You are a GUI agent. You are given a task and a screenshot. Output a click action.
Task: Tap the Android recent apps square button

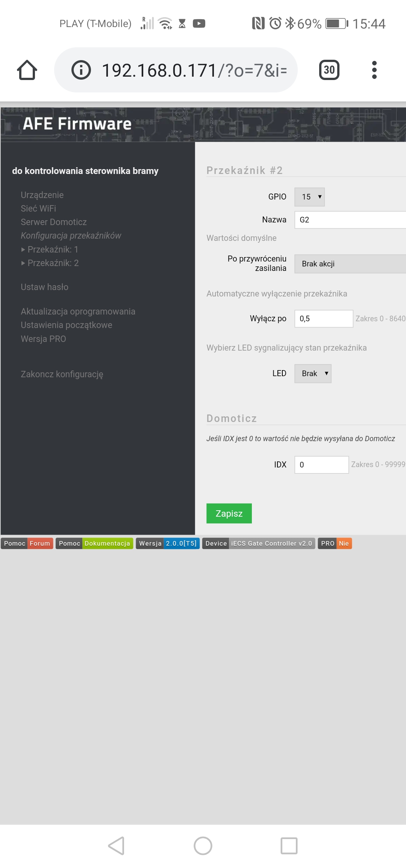289,846
